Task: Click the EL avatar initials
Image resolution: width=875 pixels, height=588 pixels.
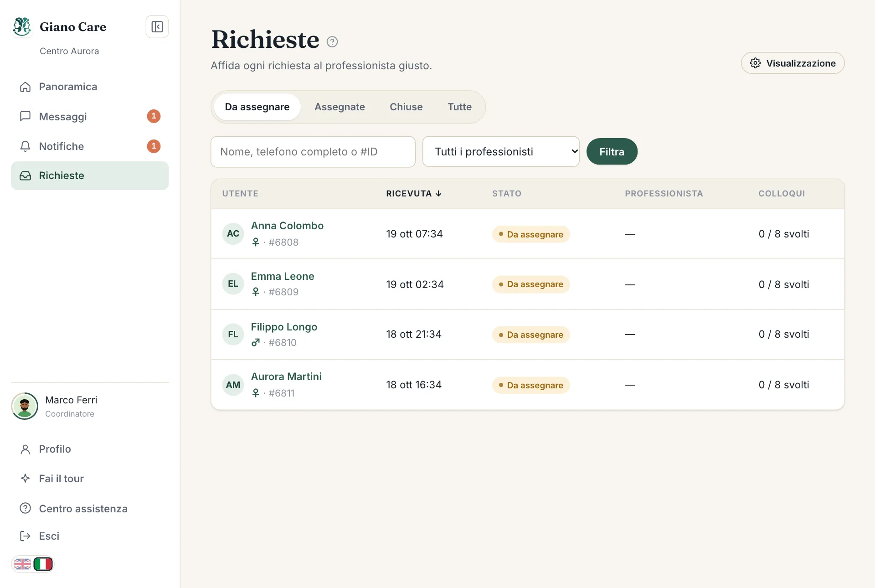Action: click(x=233, y=284)
